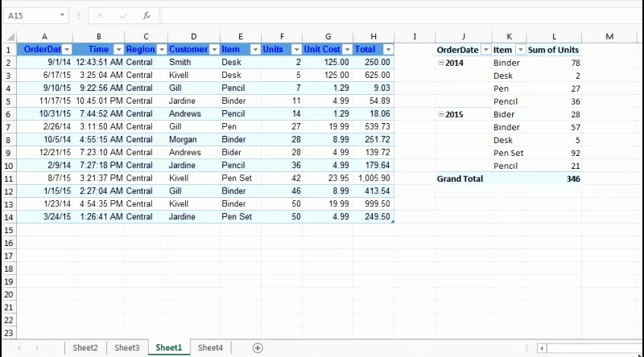Open the Unit Cost column filter dropdown
This screenshot has height=357, width=644.
[348, 50]
